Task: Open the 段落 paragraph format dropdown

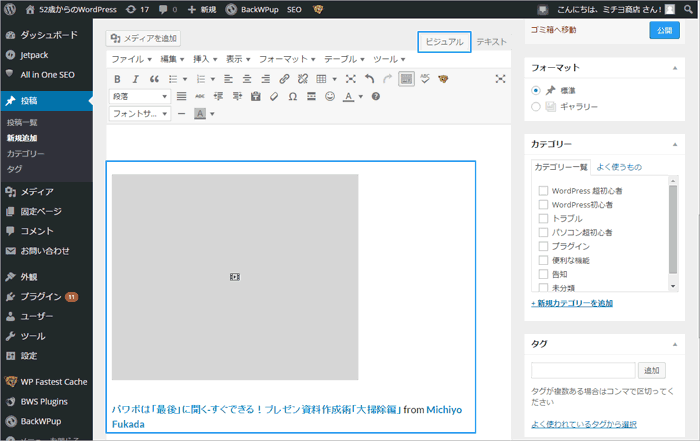Action: click(x=139, y=96)
